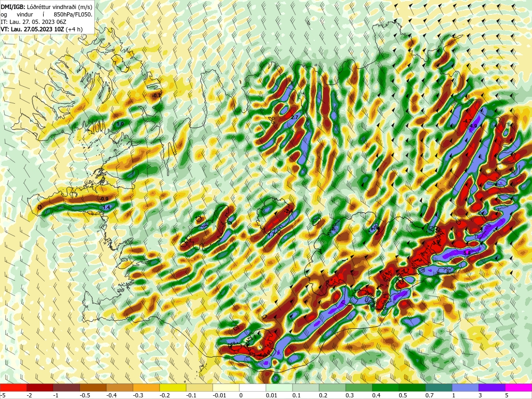Click the dark green legend swatch starting at 0.5
The height and width of the screenshot is (399, 532).
pos(412,387)
